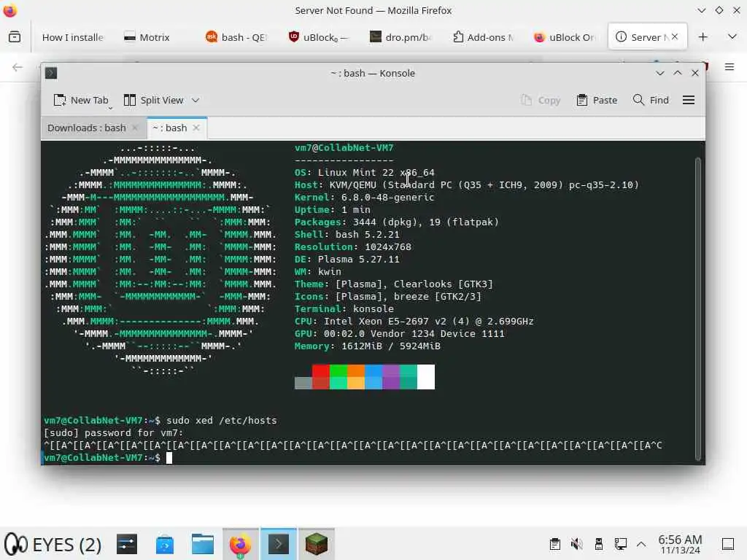Switch to How I installe Firefox tab
This screenshot has width=747, height=560.
[72, 37]
